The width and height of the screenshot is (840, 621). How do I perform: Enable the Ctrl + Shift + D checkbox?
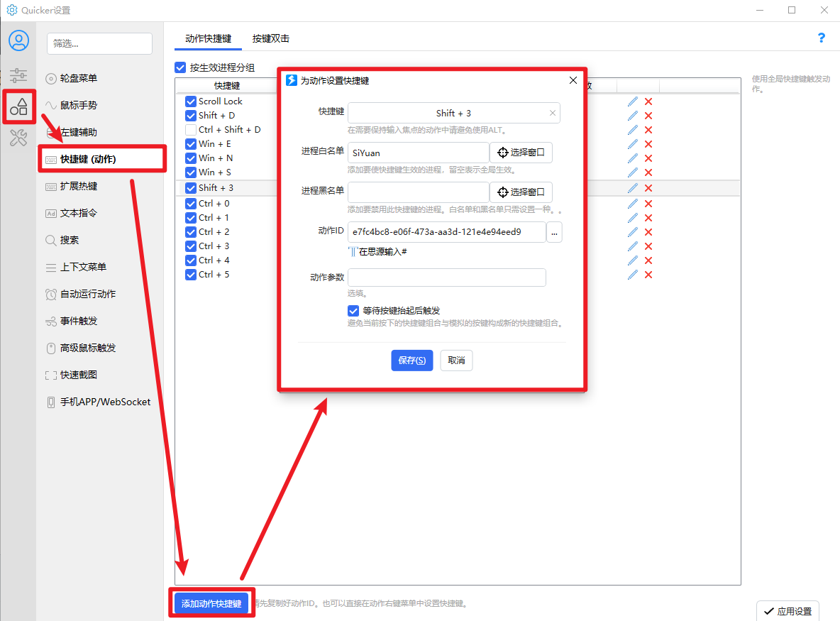(x=191, y=130)
